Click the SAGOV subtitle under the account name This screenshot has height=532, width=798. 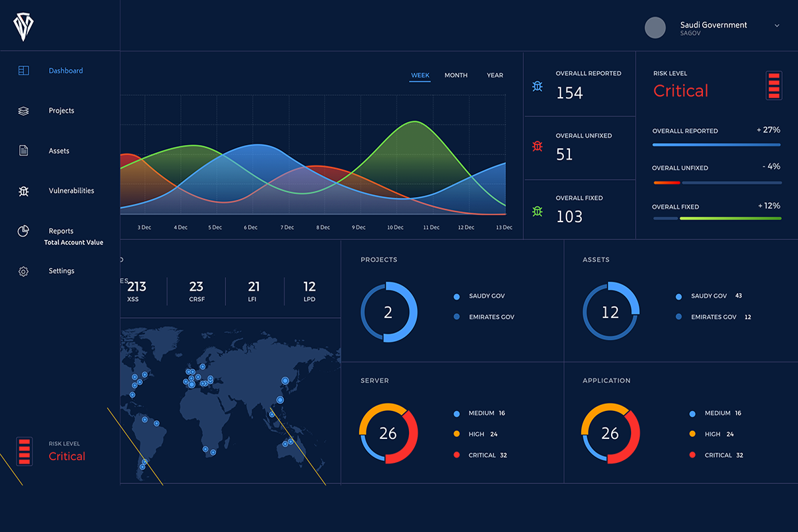click(691, 33)
